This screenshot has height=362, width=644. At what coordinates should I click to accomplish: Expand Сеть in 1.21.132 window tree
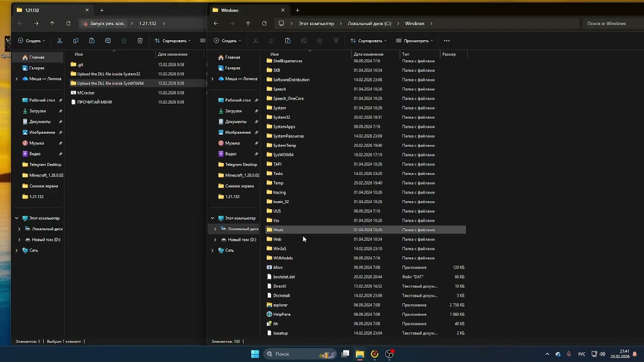[x=17, y=250]
